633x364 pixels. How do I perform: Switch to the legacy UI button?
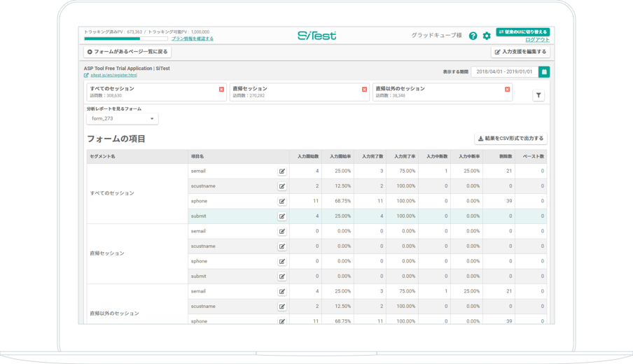click(x=522, y=31)
